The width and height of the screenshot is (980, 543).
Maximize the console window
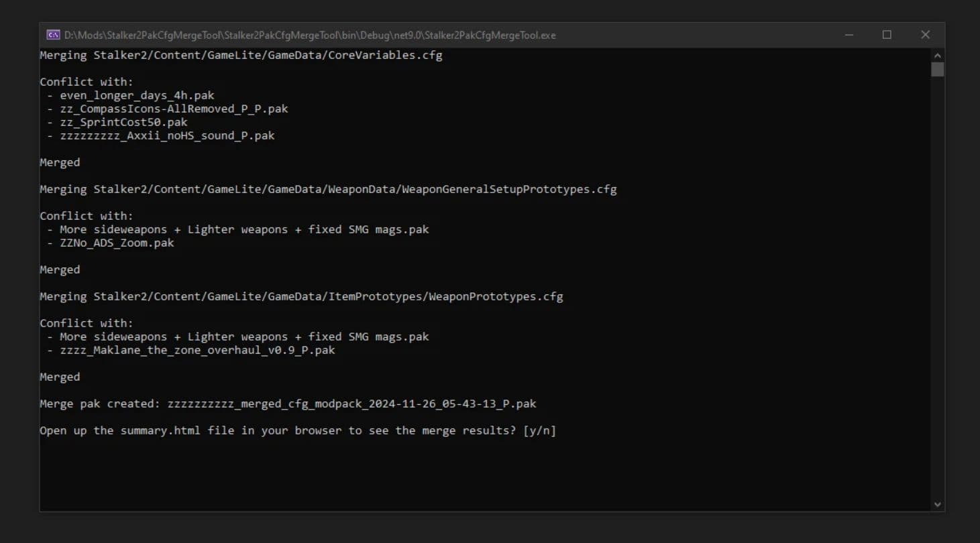tap(887, 34)
